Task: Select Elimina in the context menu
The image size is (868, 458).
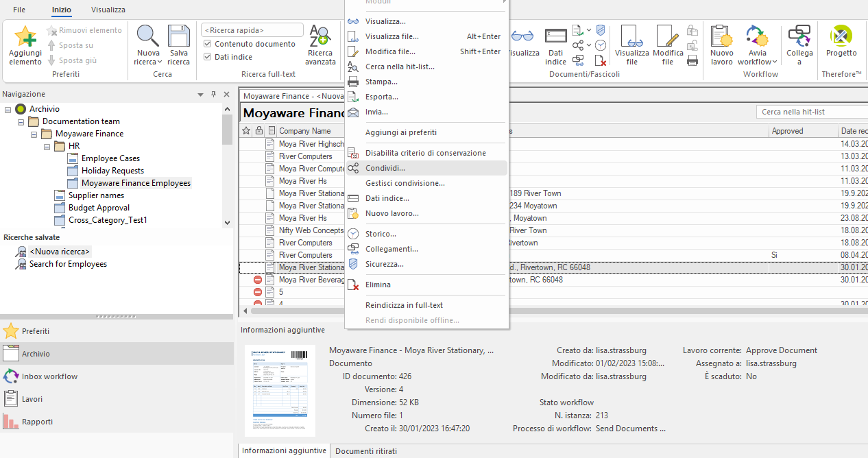Action: 378,285
